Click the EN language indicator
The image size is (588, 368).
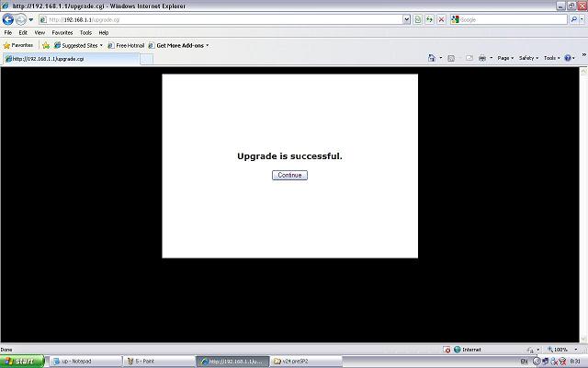(524, 362)
